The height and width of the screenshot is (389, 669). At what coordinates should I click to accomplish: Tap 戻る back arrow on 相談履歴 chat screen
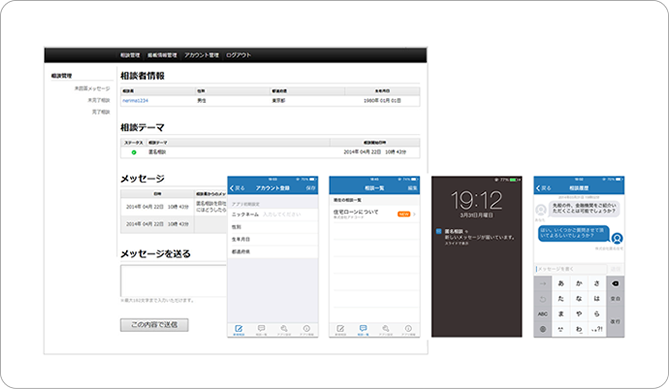click(544, 188)
